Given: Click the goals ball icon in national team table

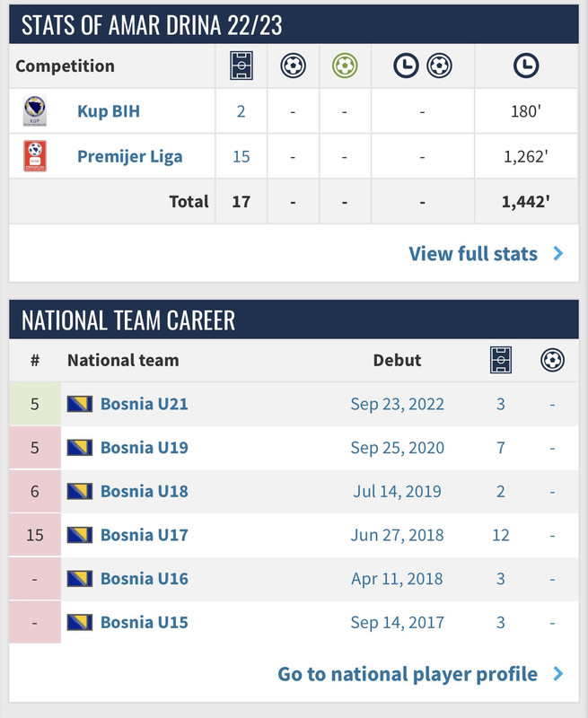Looking at the screenshot, I should pos(552,360).
